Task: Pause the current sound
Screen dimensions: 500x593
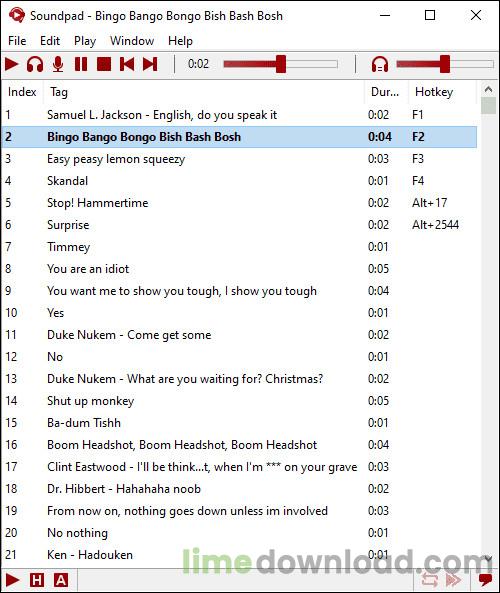Action: pos(81,64)
